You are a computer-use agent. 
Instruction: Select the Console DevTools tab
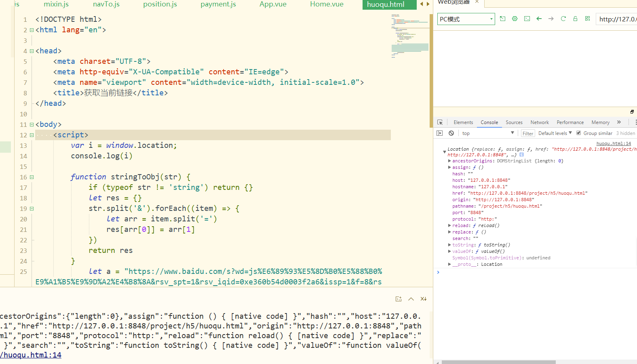tap(489, 122)
